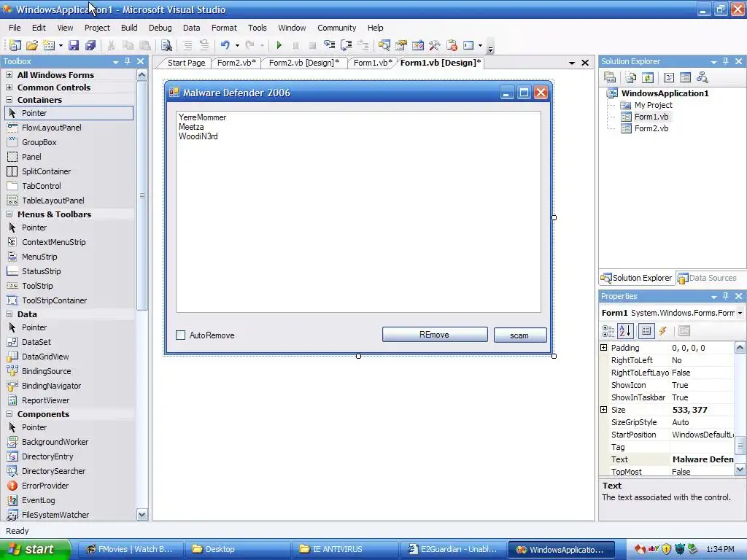Image resolution: width=747 pixels, height=560 pixels.
Task: Select Form2.vb in Solution Explorer
Action: (651, 128)
